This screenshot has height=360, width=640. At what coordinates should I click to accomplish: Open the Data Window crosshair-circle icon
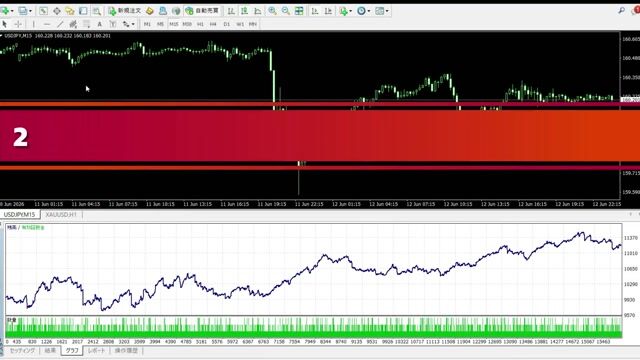click(57, 11)
